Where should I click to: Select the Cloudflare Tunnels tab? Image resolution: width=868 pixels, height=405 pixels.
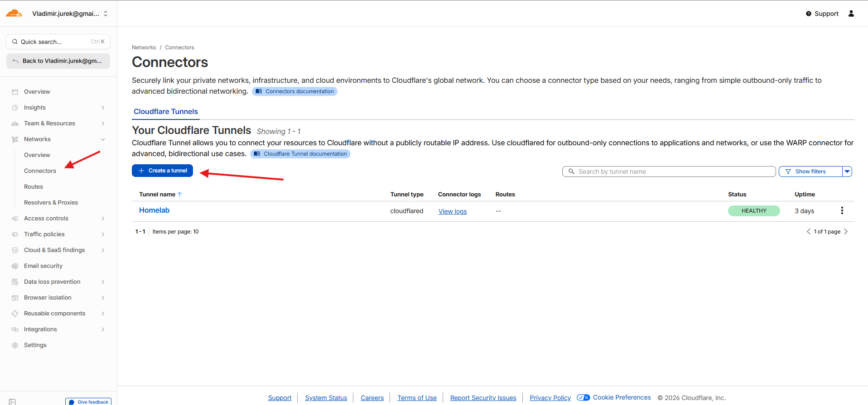166,112
